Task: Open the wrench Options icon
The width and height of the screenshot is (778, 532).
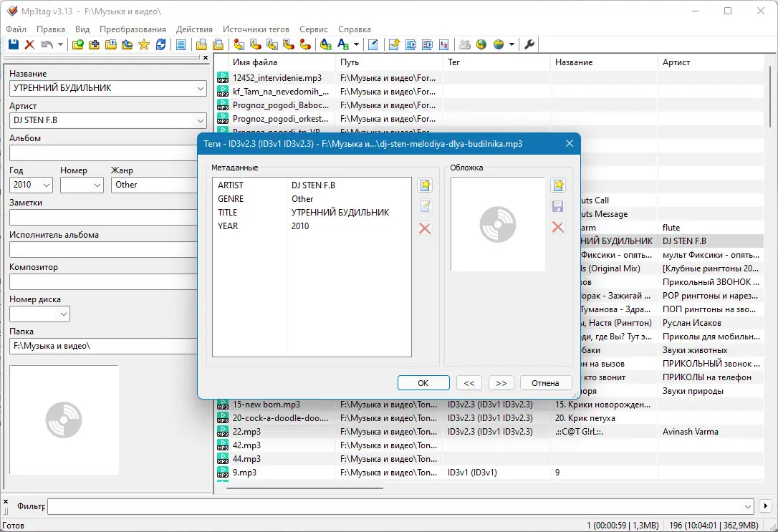Action: point(529,44)
